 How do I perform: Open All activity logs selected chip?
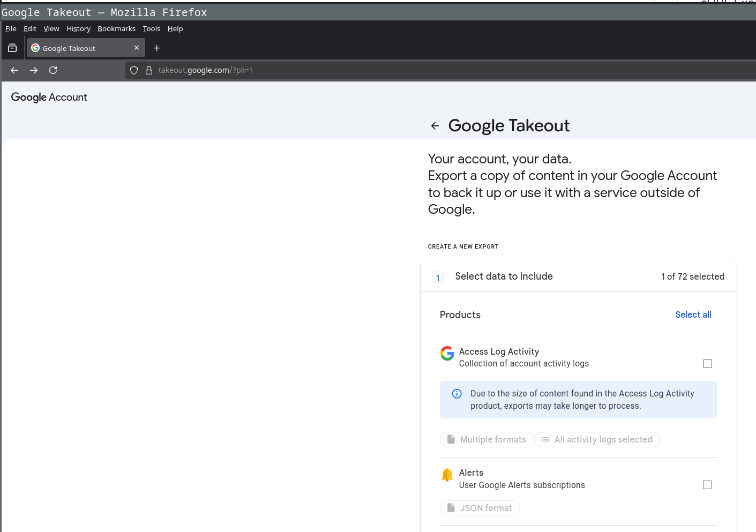point(597,439)
